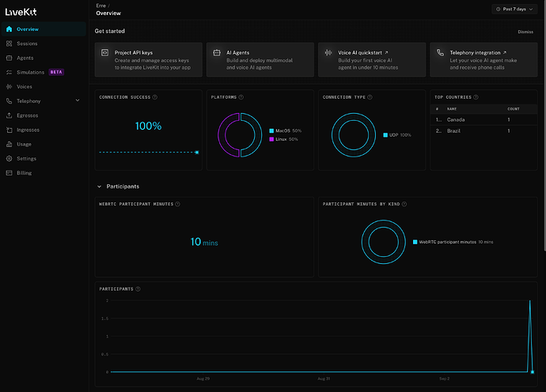Click the Connection Type donut chart
Screen dimensions: 546x392
coord(354,135)
